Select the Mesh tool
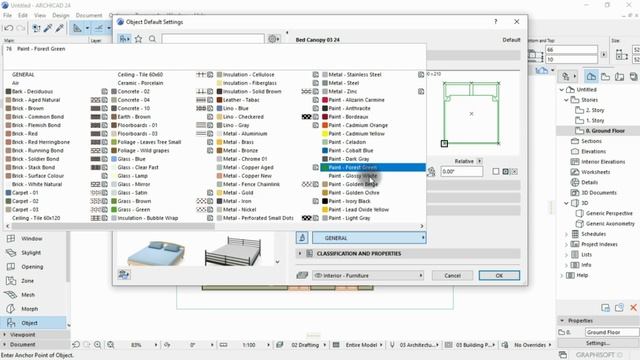The width and height of the screenshot is (640, 360). tap(28, 295)
